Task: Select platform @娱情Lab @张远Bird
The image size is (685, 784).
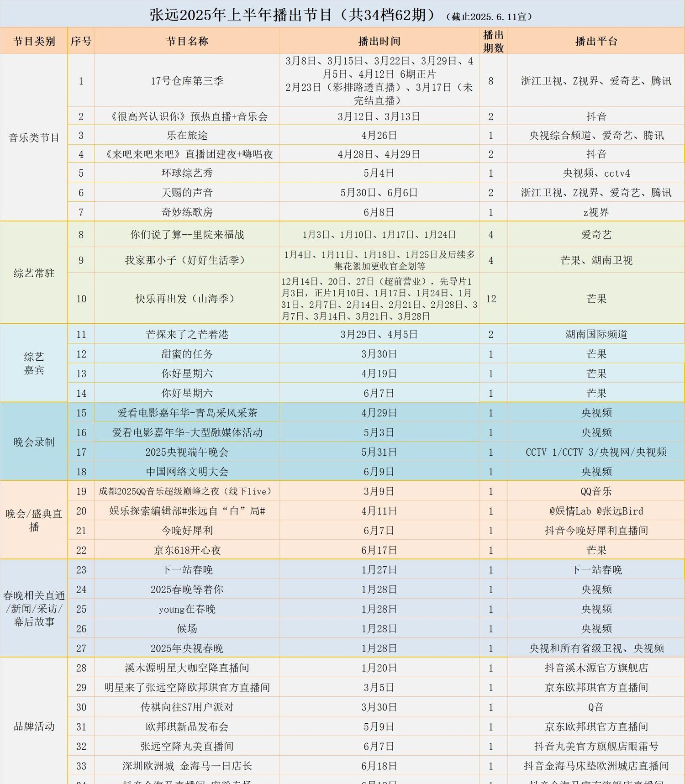Action: coord(596,511)
